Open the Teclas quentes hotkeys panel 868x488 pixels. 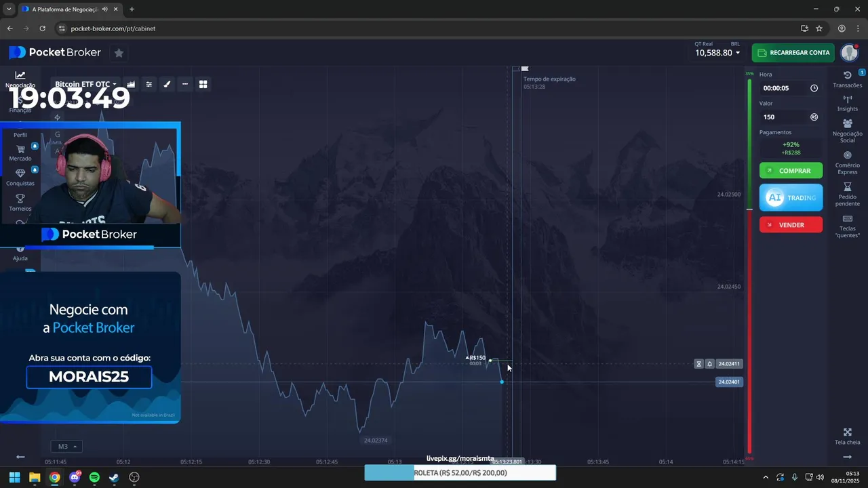[x=847, y=226]
